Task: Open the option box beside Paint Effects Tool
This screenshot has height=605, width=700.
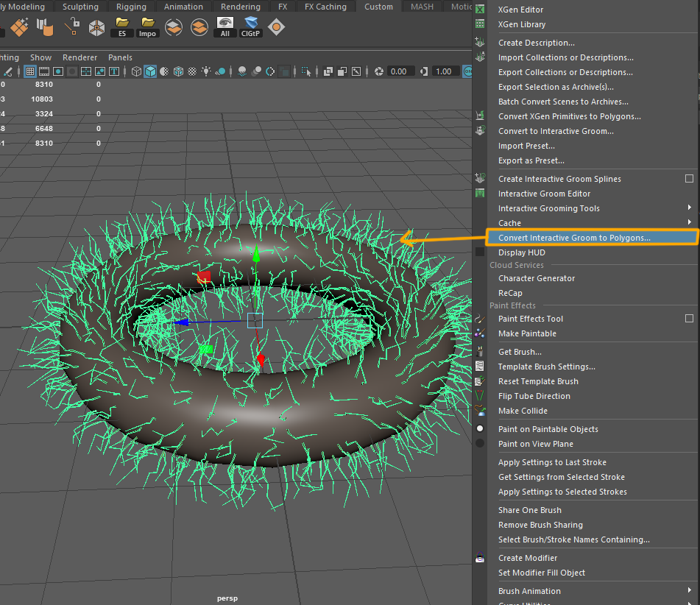Action: [x=689, y=319]
